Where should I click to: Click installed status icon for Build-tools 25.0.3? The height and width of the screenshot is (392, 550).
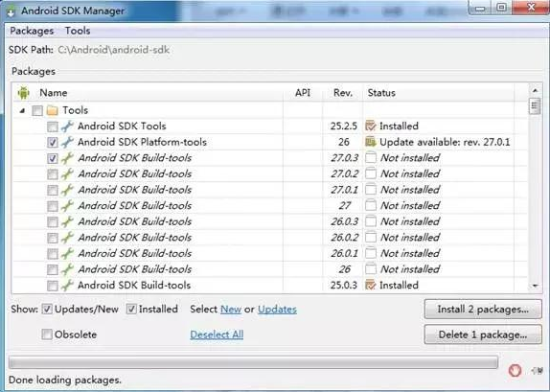371,285
